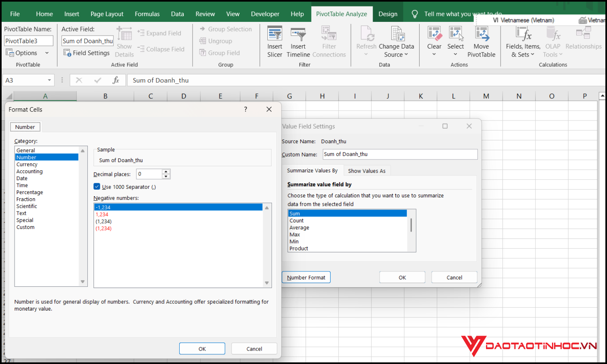This screenshot has width=607, height=364.
Task: Switch to the Design ribbon tab
Action: (388, 13)
